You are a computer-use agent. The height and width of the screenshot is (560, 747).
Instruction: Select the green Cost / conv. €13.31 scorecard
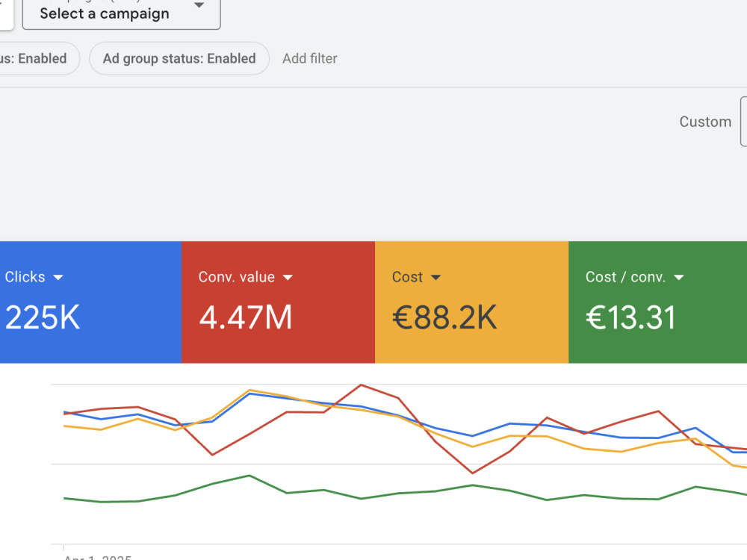point(657,302)
